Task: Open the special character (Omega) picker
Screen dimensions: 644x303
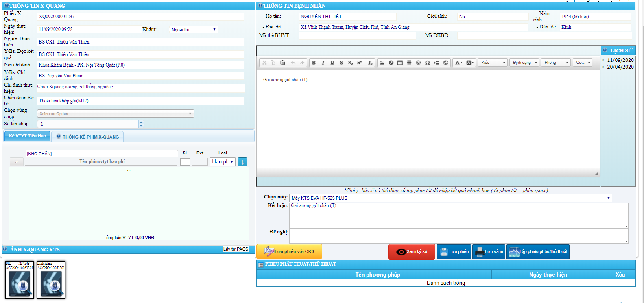Action: [x=427, y=63]
